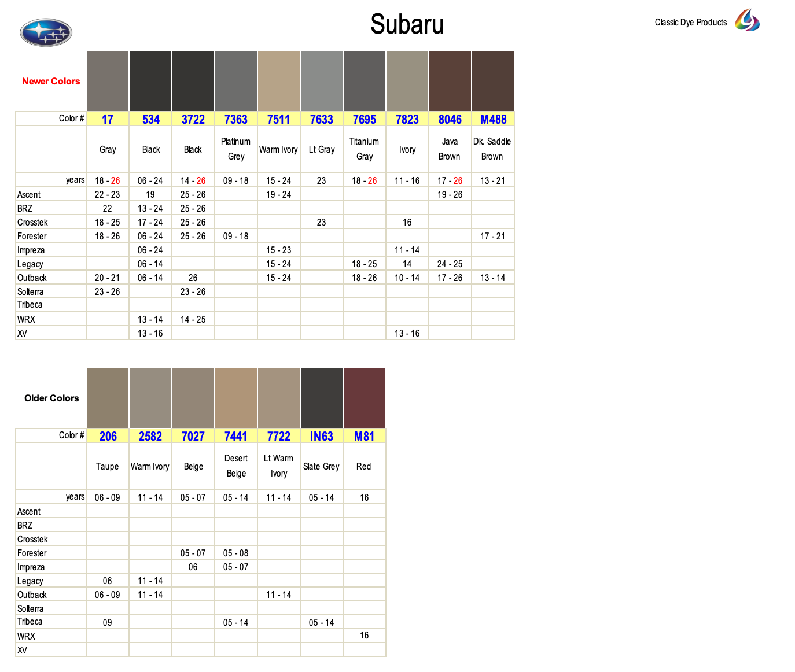Pick the Slate Grey IN63 swatch
This screenshot has width=795, height=672.
(322, 398)
